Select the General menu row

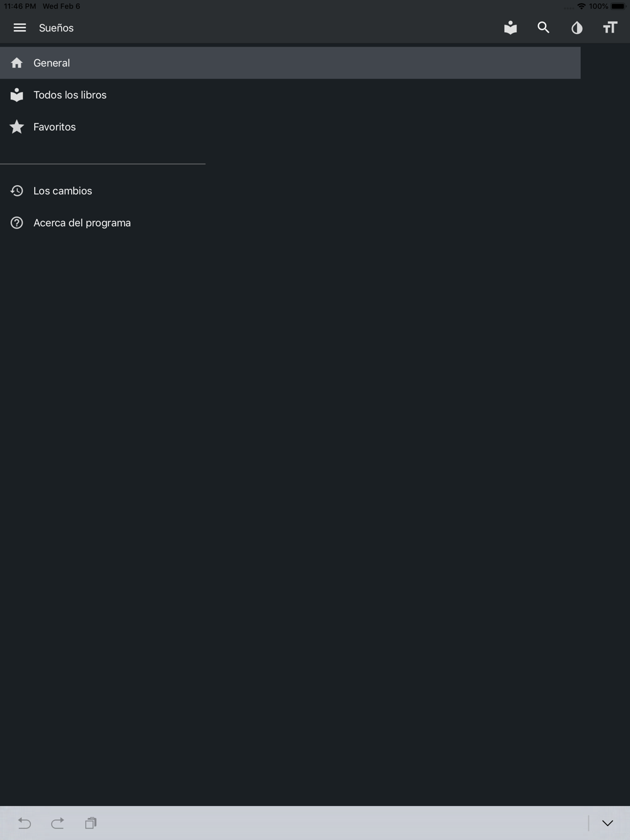pyautogui.click(x=290, y=63)
